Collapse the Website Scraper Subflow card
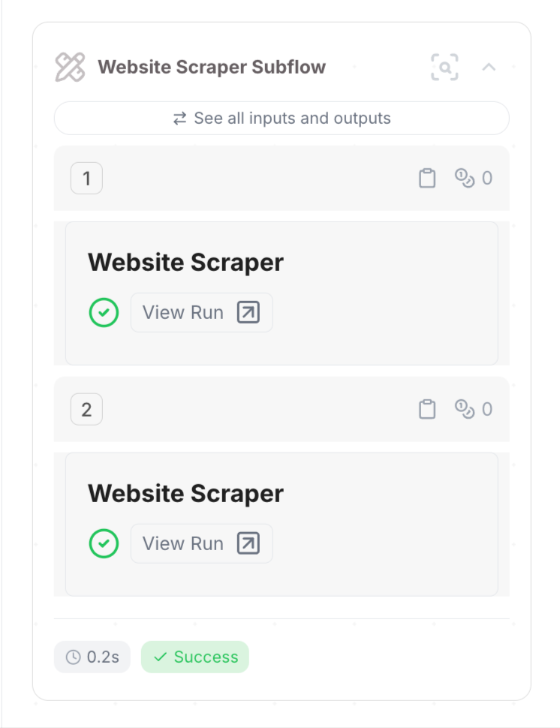 coord(489,68)
